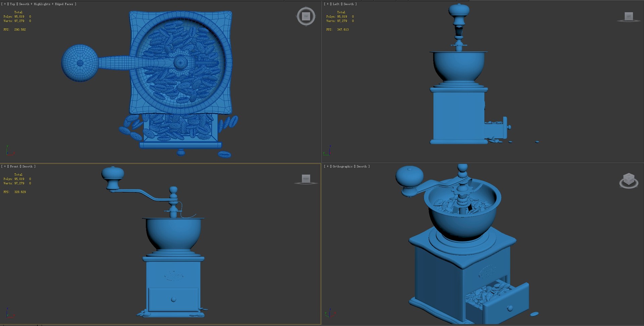Open the [+] general menu of Top viewport
The image size is (644, 326).
5,4
